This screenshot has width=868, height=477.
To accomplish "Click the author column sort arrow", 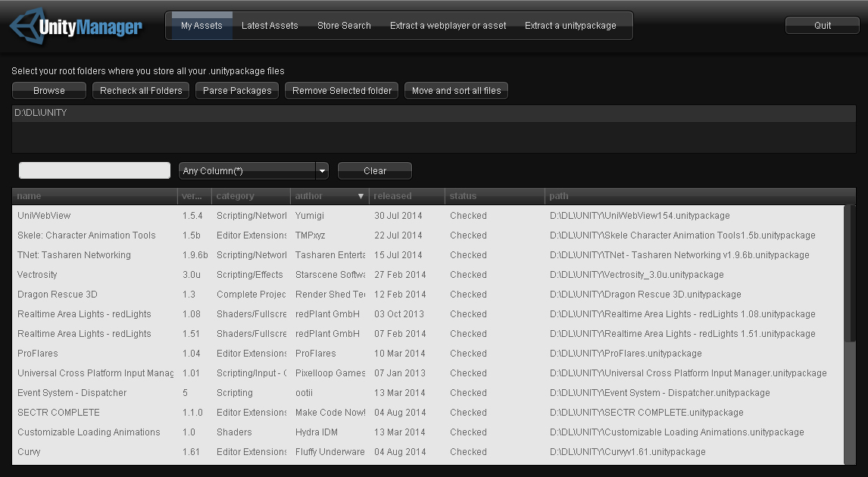I will [361, 196].
